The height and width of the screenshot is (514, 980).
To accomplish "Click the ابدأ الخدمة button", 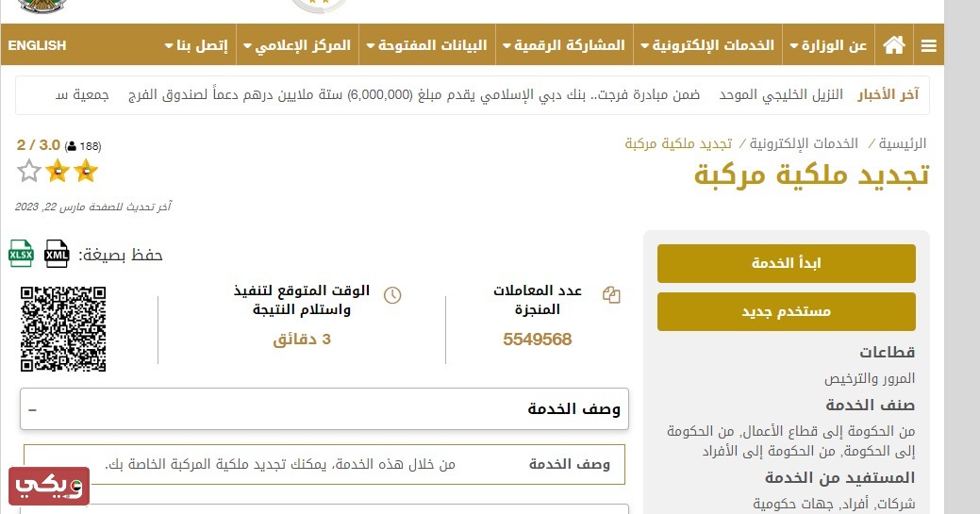I will (x=787, y=263).
